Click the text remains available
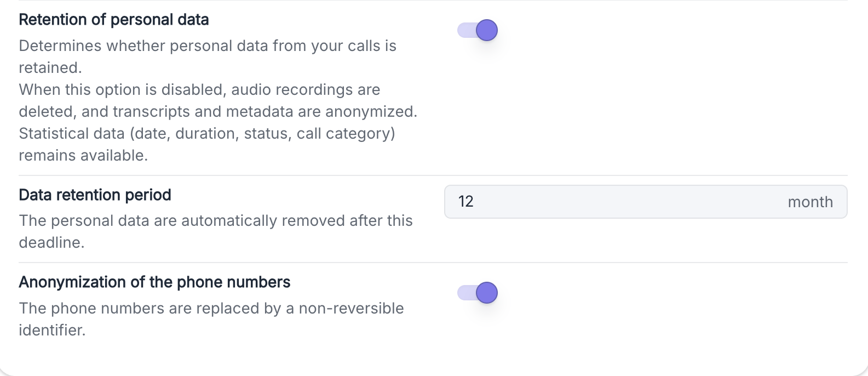 [x=83, y=156]
